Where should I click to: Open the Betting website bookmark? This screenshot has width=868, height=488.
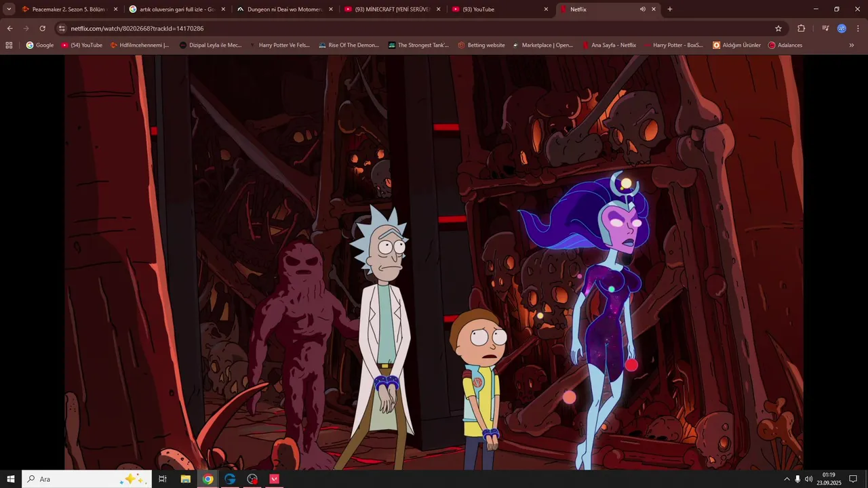pos(481,45)
